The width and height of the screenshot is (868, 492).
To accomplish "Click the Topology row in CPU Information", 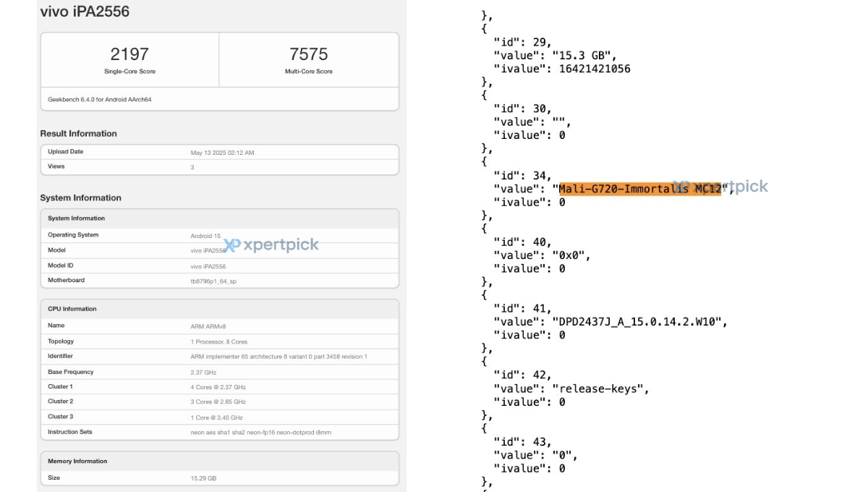I will pos(219,342).
